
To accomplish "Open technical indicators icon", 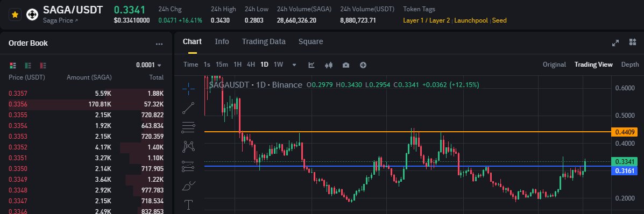I will pyautogui.click(x=312, y=65).
